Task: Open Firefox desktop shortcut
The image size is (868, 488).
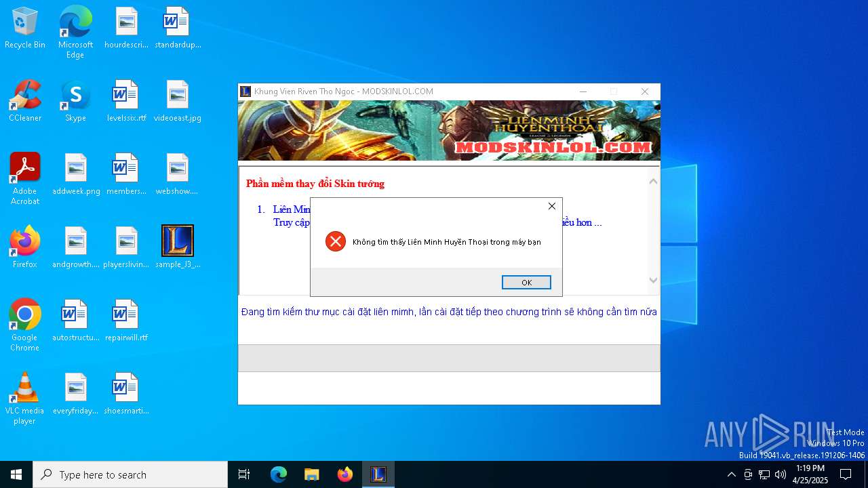Action: (25, 248)
